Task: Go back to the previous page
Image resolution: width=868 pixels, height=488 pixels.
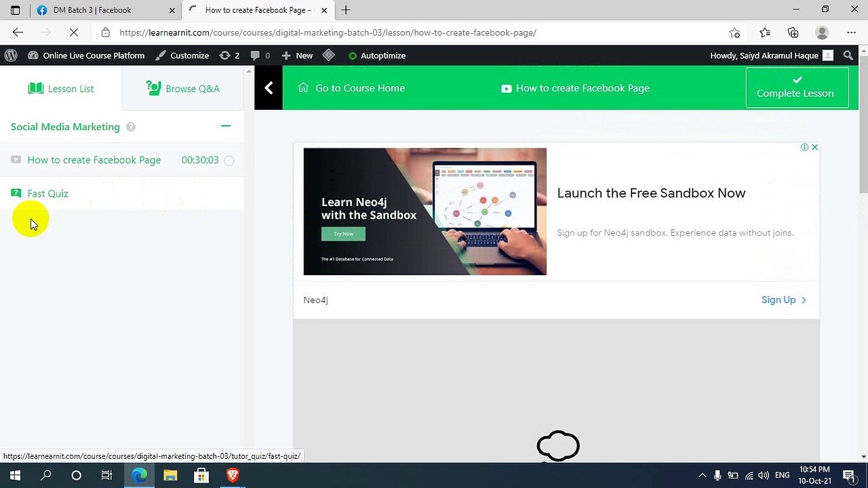Action: 18,33
